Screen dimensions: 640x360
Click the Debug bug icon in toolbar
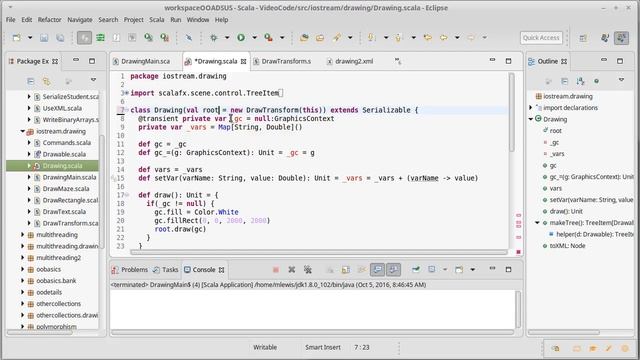(213, 38)
